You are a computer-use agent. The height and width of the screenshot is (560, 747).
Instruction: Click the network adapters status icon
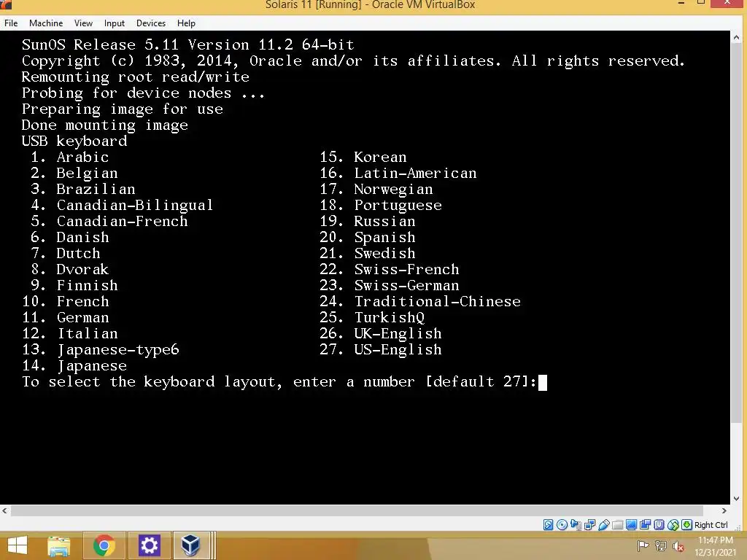(x=589, y=525)
